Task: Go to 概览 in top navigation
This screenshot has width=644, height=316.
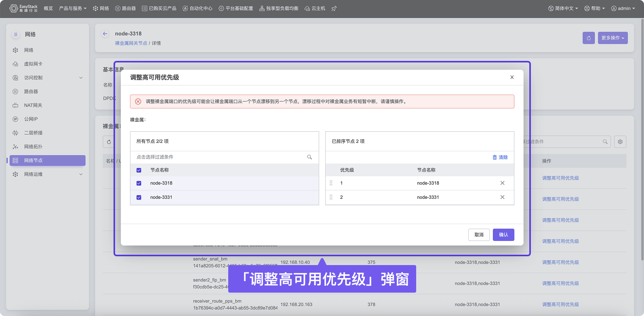Action: 48,8
